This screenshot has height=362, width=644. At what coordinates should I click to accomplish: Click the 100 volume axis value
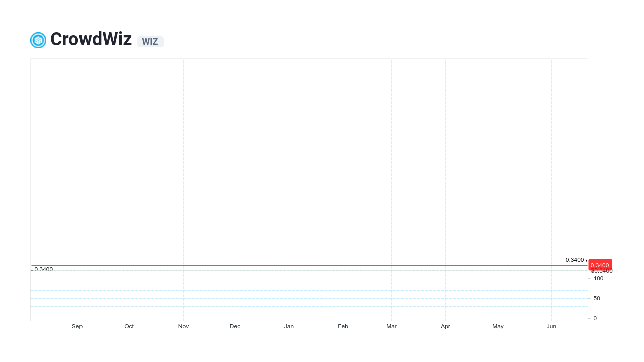point(598,278)
